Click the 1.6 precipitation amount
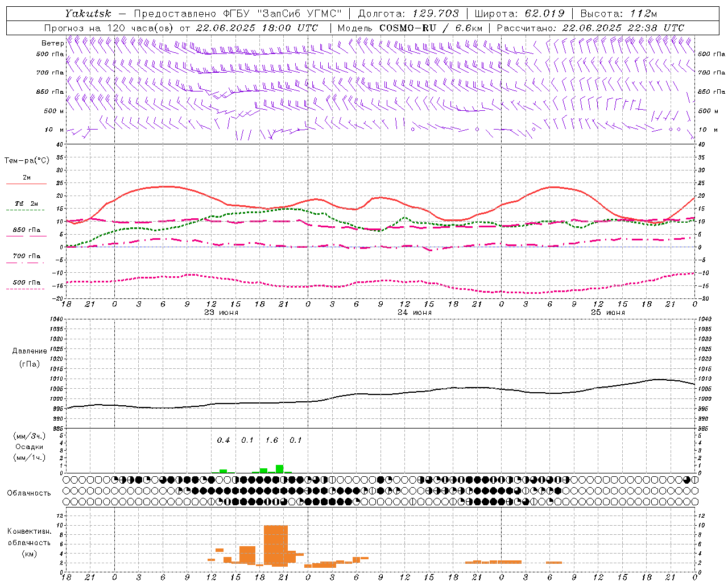The image size is (728, 582). click(x=272, y=440)
